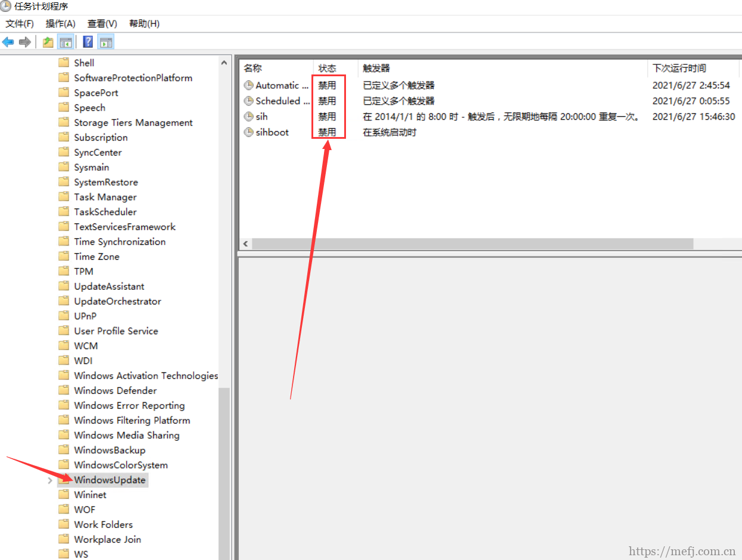
Task: Open the 文件(F) menu
Action: pos(20,24)
